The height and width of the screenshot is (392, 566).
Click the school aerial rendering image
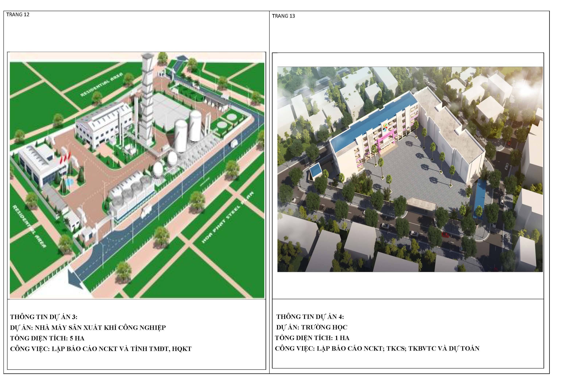pos(410,169)
